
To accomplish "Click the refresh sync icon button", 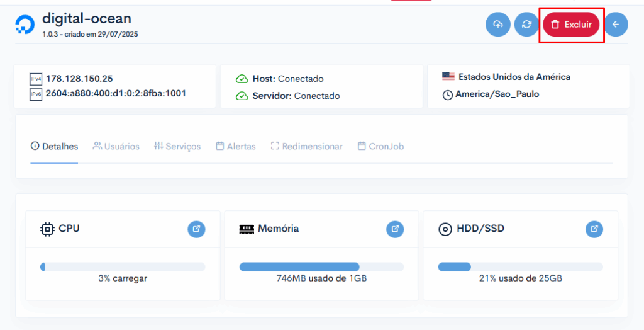I will (x=526, y=25).
